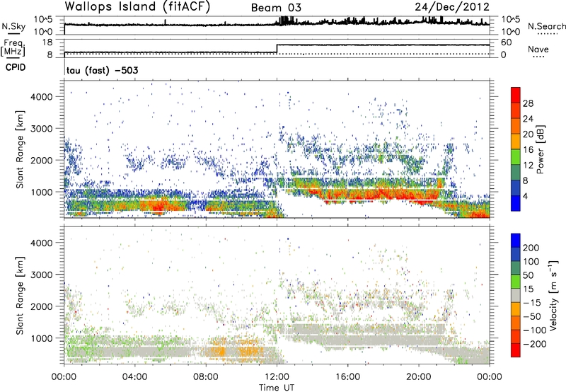Screen dimensions: 566x392
Task: Click the left '10^5' noise axis tick
Action: 43,19
